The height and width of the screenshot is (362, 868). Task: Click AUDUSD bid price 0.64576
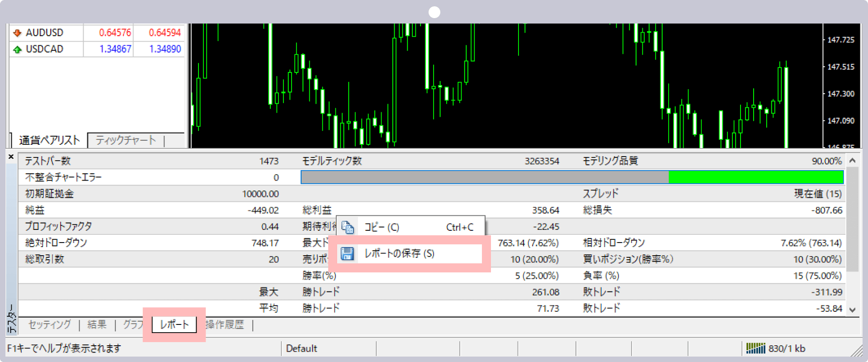click(115, 33)
